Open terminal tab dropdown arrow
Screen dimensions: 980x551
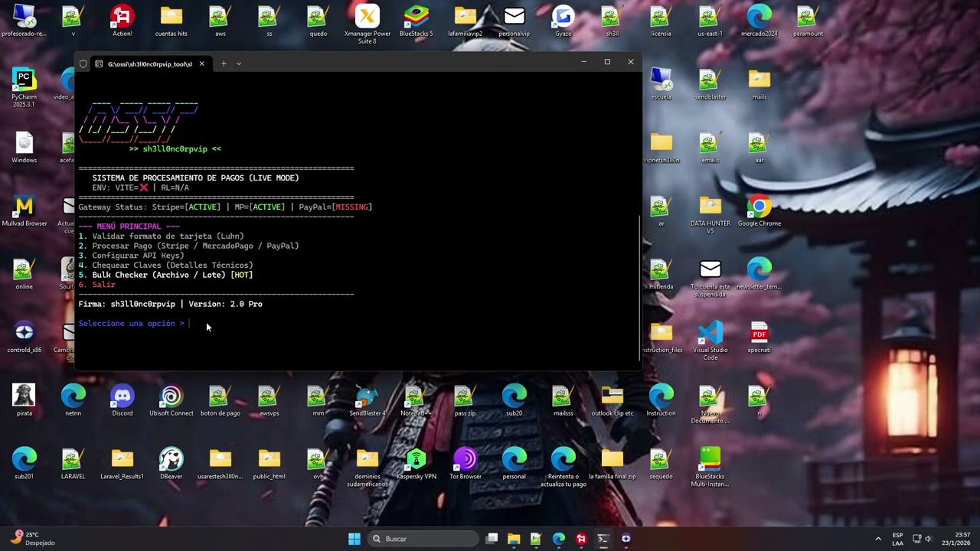(x=239, y=64)
